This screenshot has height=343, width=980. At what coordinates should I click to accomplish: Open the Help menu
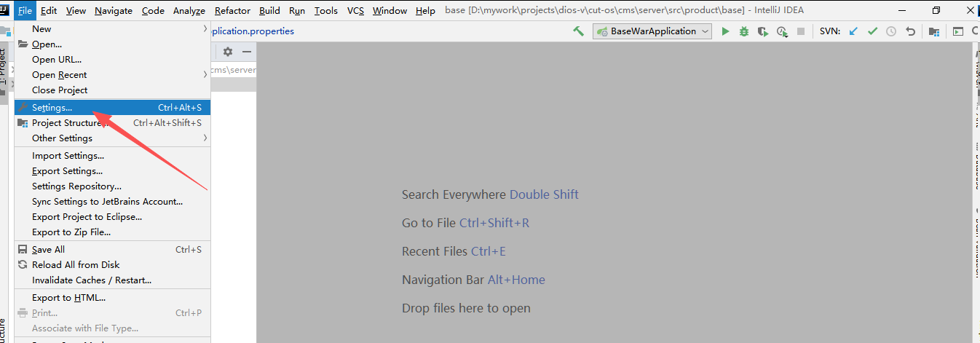pyautogui.click(x=425, y=10)
